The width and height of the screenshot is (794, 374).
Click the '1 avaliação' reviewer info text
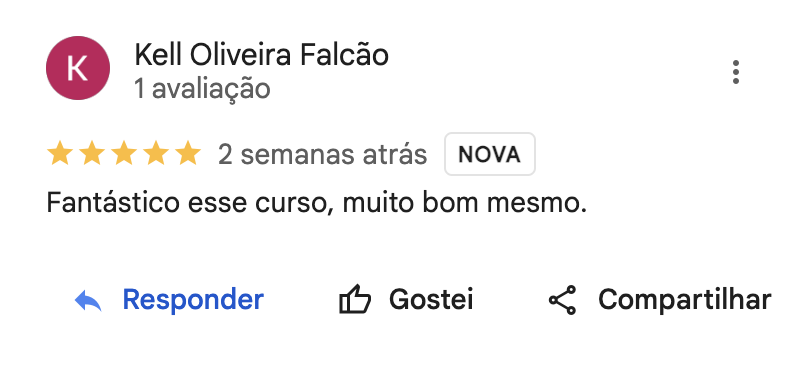click(202, 89)
